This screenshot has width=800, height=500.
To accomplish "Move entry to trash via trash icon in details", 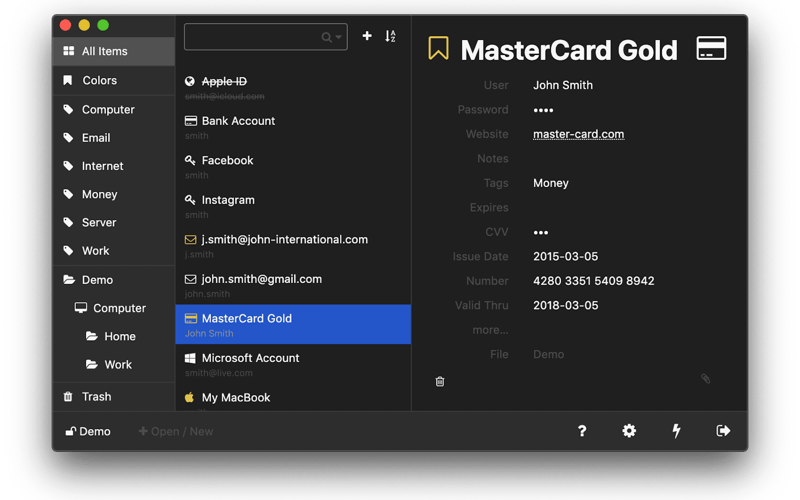I will 440,381.
